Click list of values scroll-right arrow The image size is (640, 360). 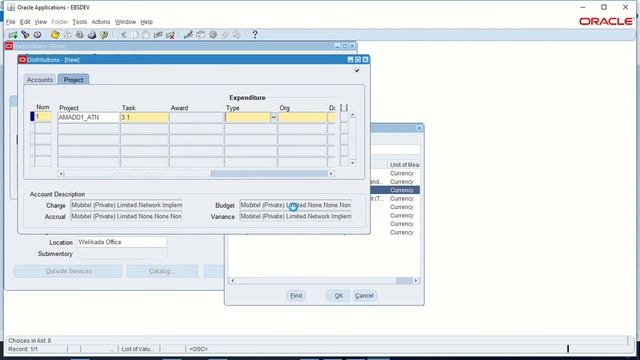pos(416,280)
